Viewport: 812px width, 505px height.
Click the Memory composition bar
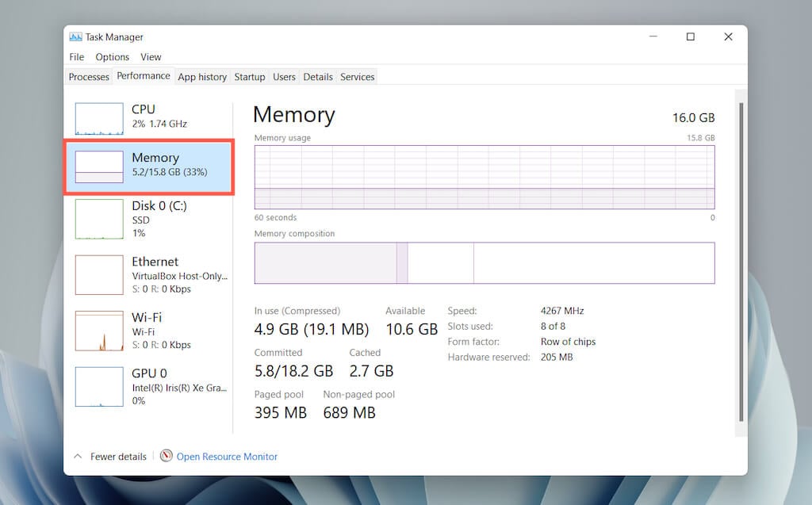(484, 263)
